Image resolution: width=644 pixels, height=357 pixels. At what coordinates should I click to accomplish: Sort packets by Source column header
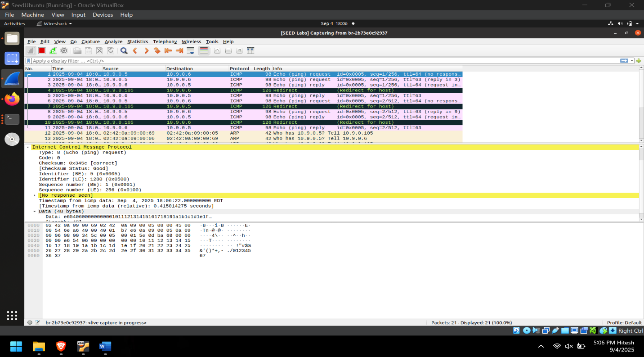pos(134,68)
